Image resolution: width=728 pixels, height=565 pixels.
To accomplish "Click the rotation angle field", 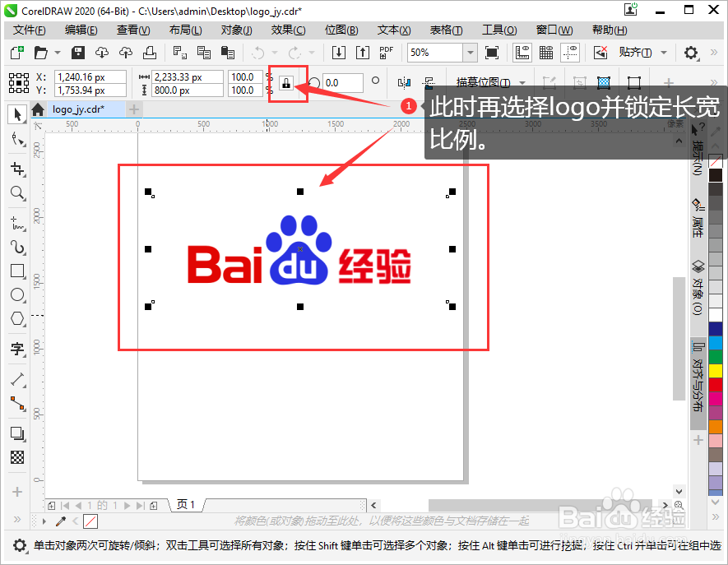I will coord(343,83).
